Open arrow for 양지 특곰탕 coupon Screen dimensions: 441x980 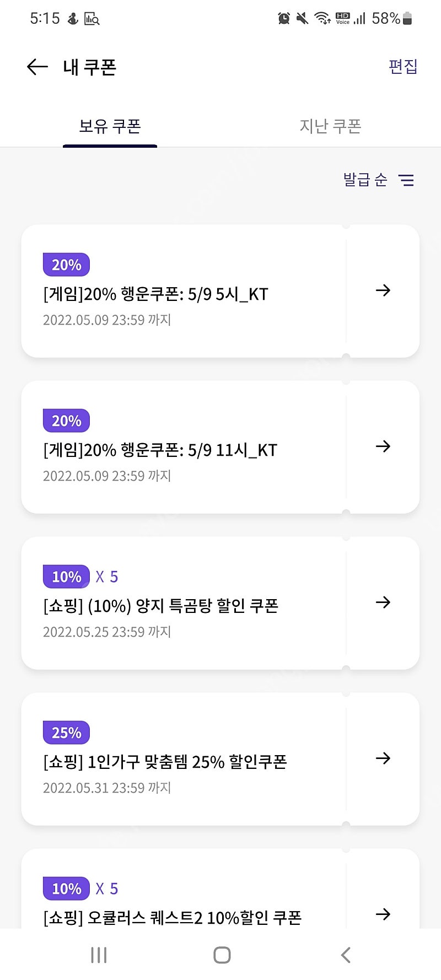(x=383, y=602)
